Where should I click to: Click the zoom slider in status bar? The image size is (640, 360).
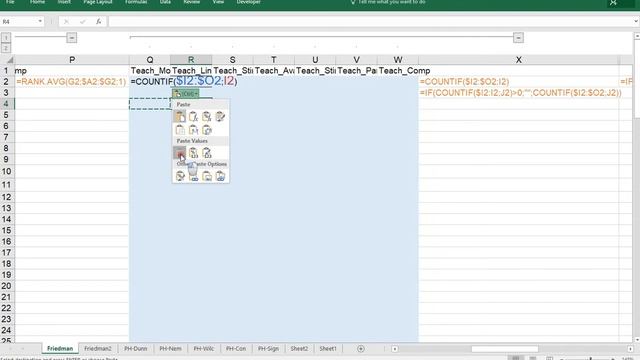pos(590,358)
